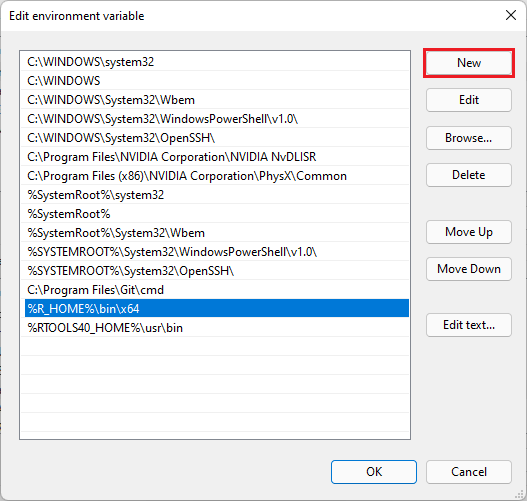Click the New button
Screen dimensions: 527x501
click(469, 63)
